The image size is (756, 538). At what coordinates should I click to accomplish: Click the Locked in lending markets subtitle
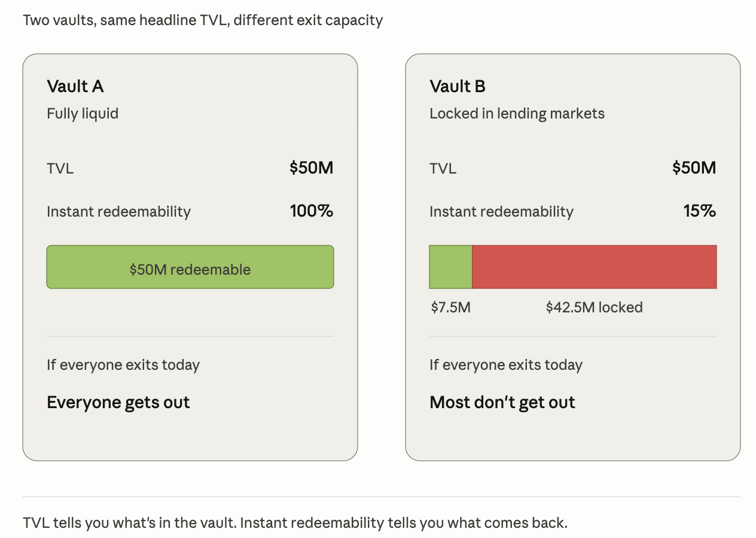pyautogui.click(x=517, y=114)
